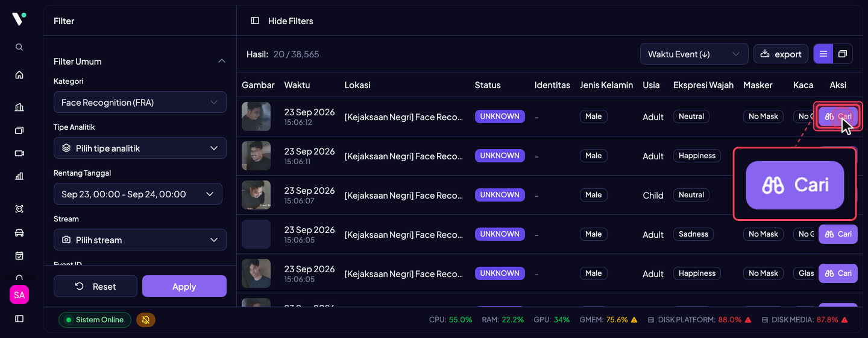Click the panel icon beside Hide Filters
Viewport: 868px width, 338px height.
[255, 21]
